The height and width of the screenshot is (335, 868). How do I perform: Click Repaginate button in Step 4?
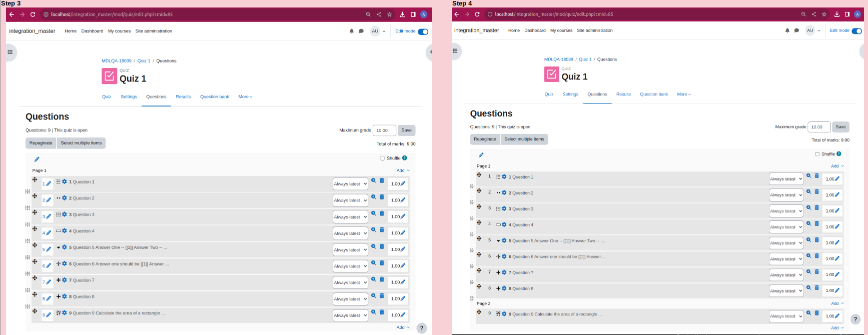coord(485,139)
